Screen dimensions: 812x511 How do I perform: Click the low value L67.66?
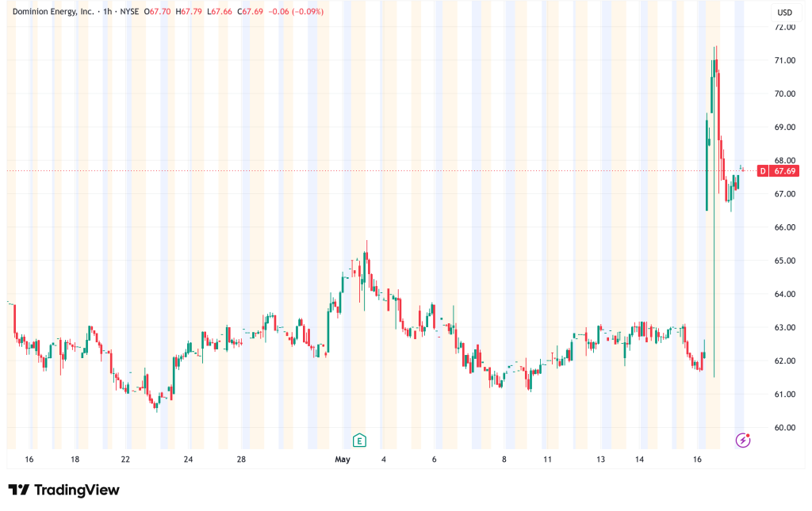tap(220, 11)
